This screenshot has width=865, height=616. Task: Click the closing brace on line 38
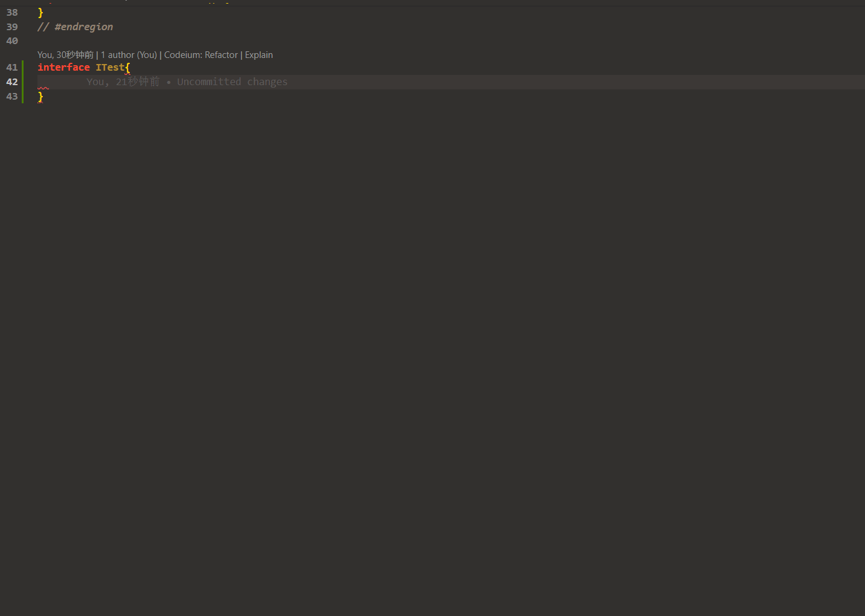pyautogui.click(x=40, y=12)
